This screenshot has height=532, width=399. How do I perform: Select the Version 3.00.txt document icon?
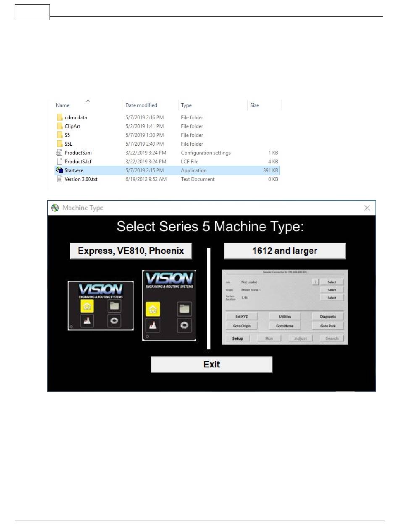click(60, 179)
